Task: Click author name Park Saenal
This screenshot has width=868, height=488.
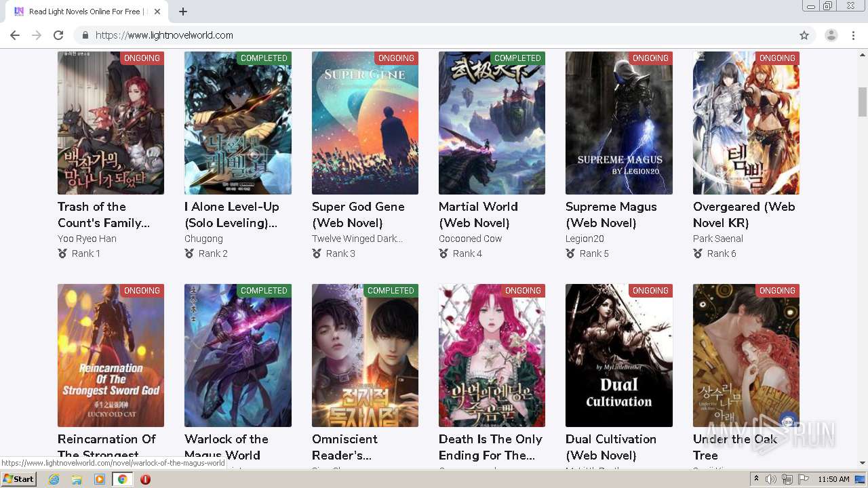Action: pos(718,239)
